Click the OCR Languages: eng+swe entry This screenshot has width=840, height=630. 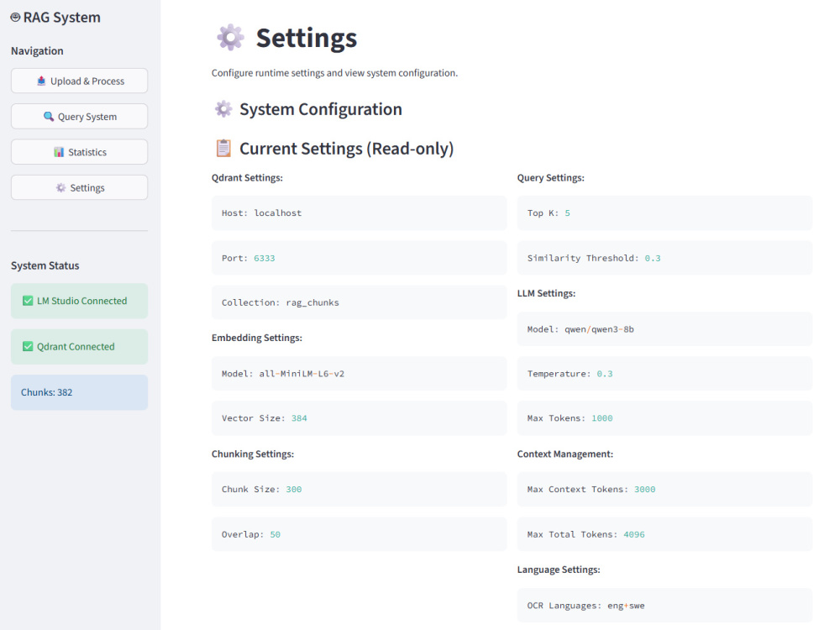click(x=664, y=606)
